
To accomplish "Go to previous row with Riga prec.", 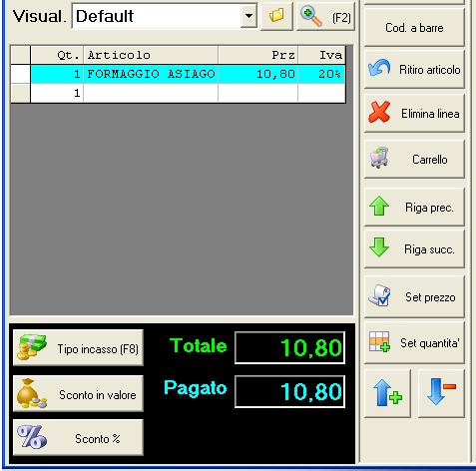I will click(x=414, y=207).
